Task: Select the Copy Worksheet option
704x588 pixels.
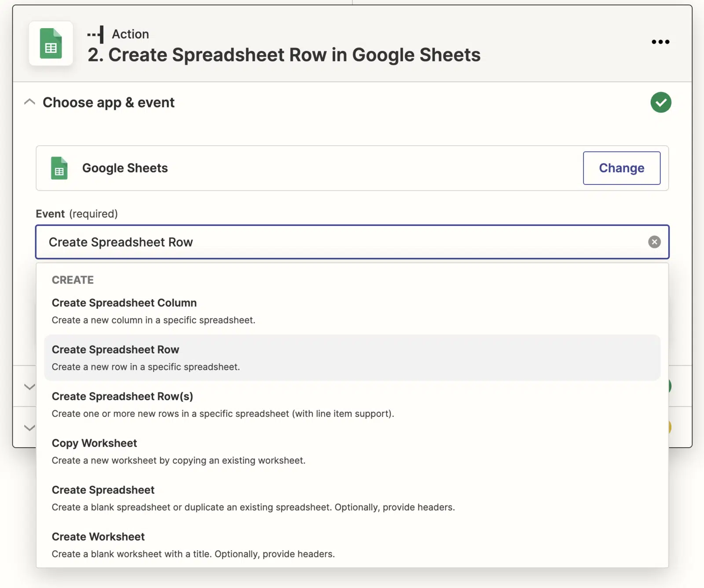Action: pyautogui.click(x=352, y=451)
